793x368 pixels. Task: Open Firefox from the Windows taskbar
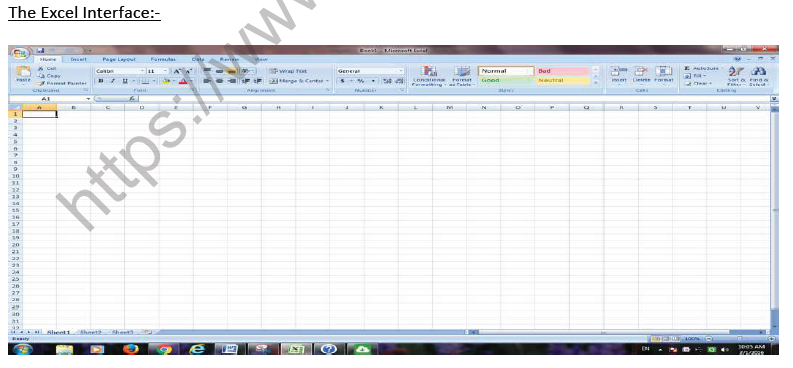(130, 349)
